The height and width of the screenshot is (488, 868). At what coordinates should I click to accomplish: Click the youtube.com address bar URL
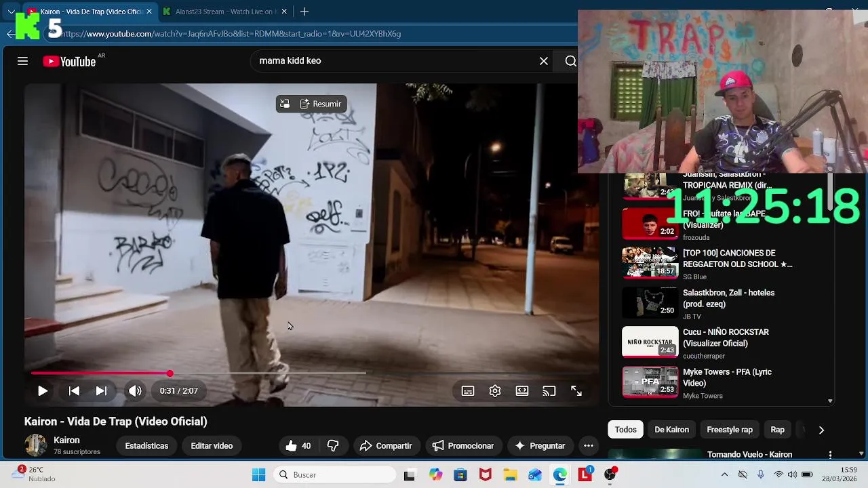tap(232, 34)
